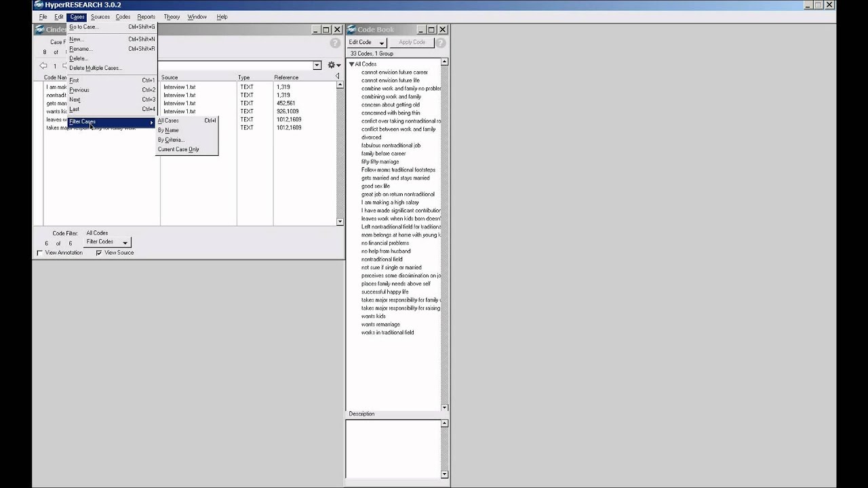This screenshot has width=868, height=488.
Task: Open the File menu
Action: click(x=43, y=17)
